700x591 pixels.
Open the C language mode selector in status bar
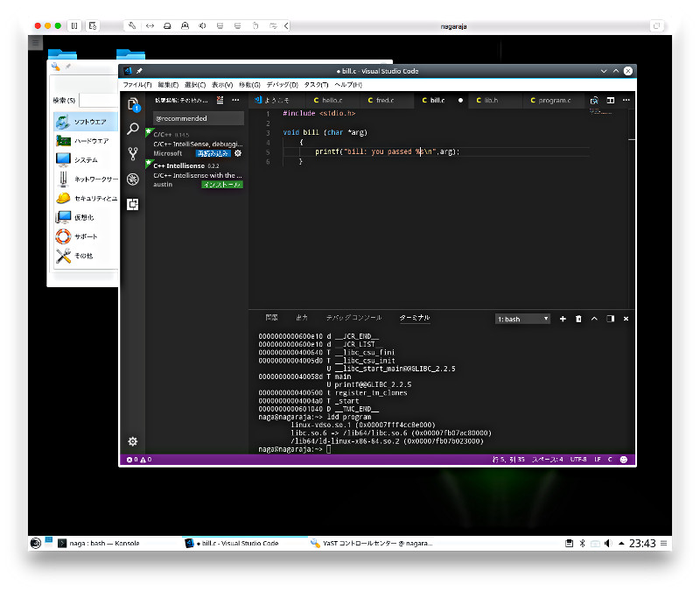(610, 459)
